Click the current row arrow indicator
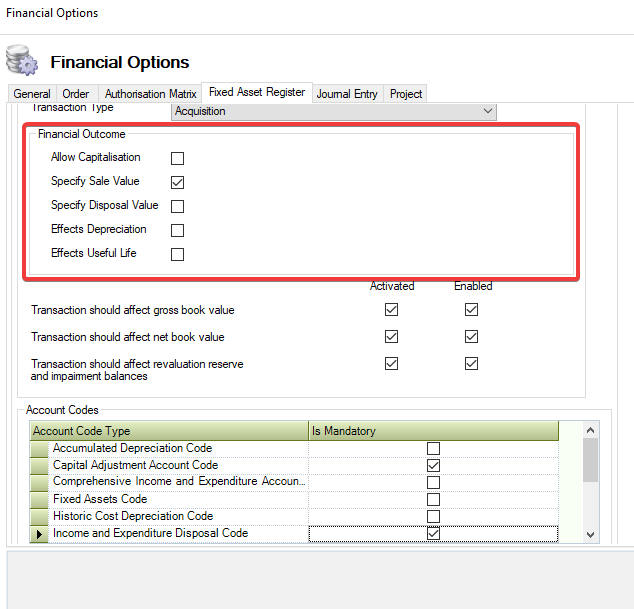The image size is (634, 609). coord(40,534)
